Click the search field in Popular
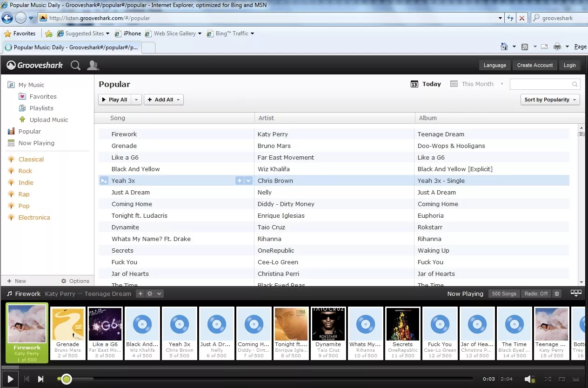588x388 pixels. 544,84
